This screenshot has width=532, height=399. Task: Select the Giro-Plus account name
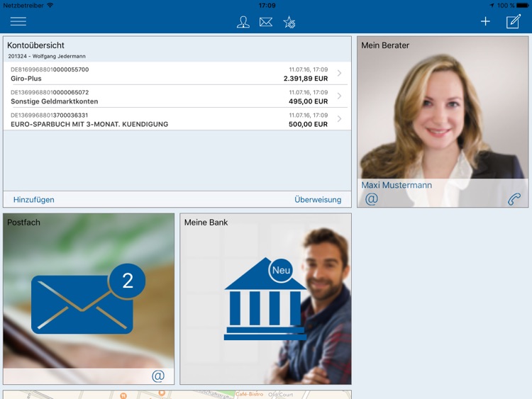click(26, 78)
